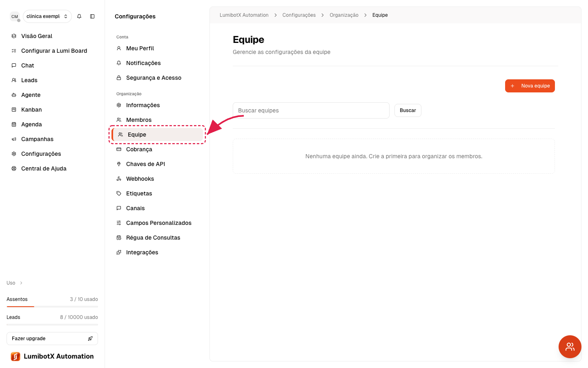The width and height of the screenshot is (588, 368).
Task: Click the Etiquetas tag icon
Action: (x=119, y=193)
